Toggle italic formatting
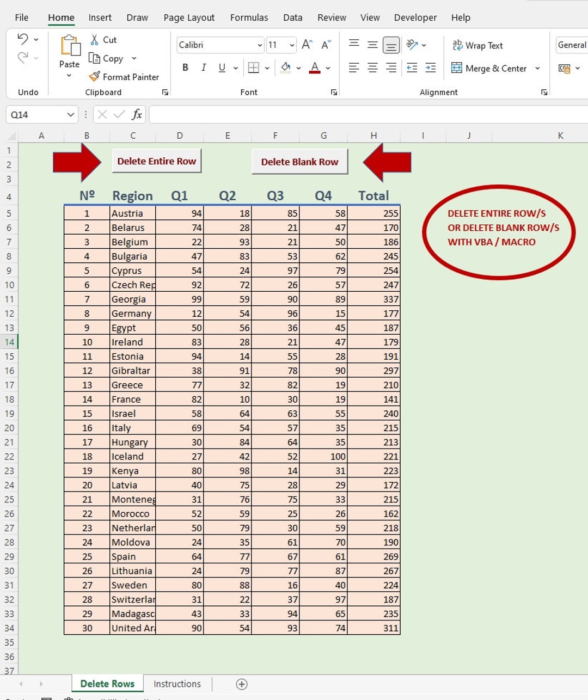Image resolution: width=588 pixels, height=700 pixels. 204,67
